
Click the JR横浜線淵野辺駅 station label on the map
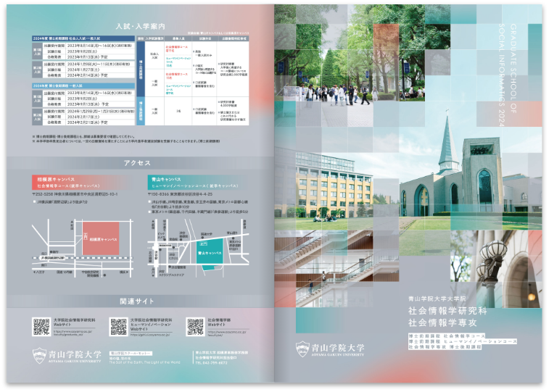52,258
